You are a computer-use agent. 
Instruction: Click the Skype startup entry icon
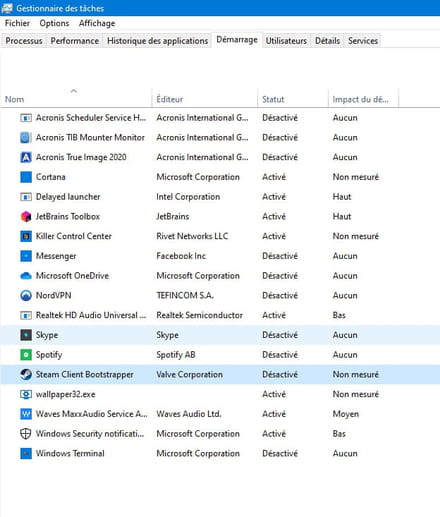click(26, 335)
